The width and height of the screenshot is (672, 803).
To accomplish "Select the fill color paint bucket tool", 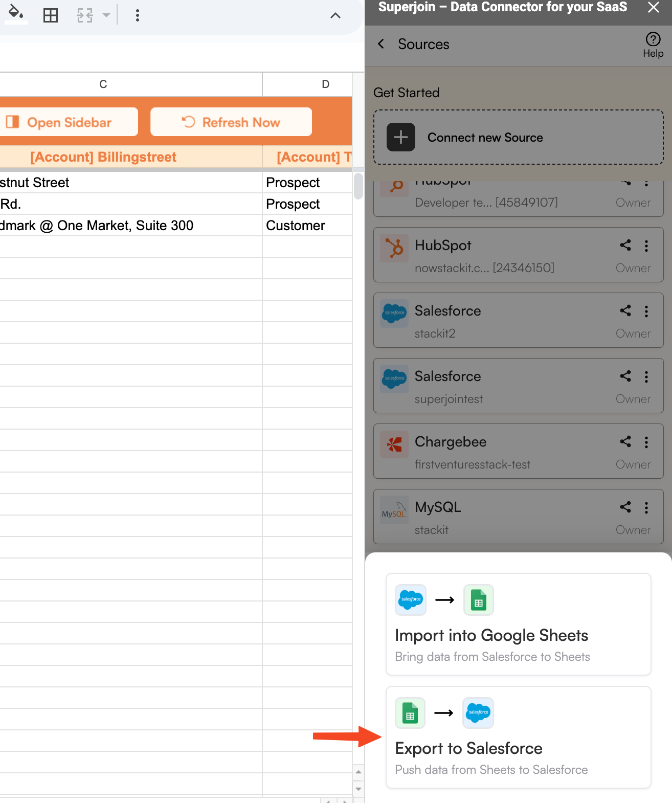I will point(16,14).
